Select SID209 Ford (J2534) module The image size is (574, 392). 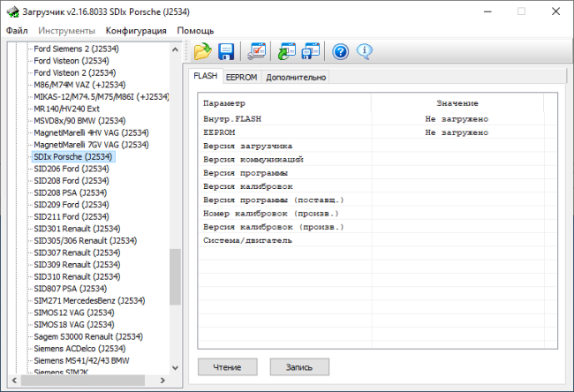(x=72, y=205)
